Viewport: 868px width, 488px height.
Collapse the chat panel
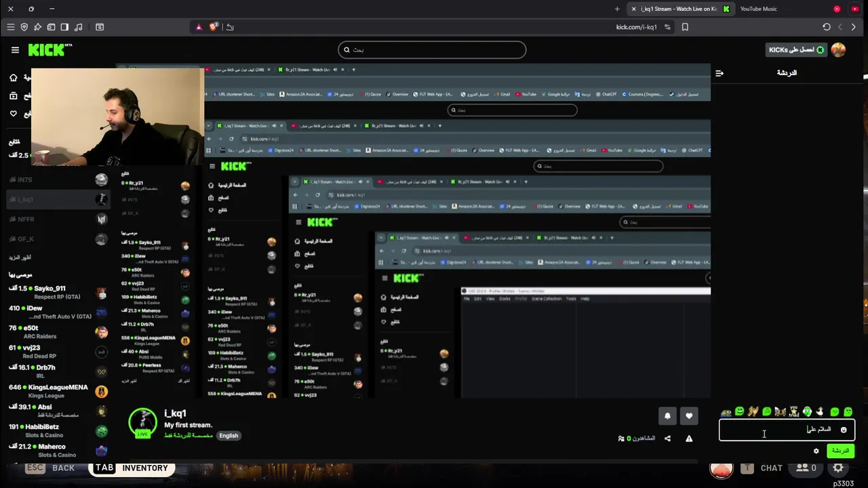[719, 73]
